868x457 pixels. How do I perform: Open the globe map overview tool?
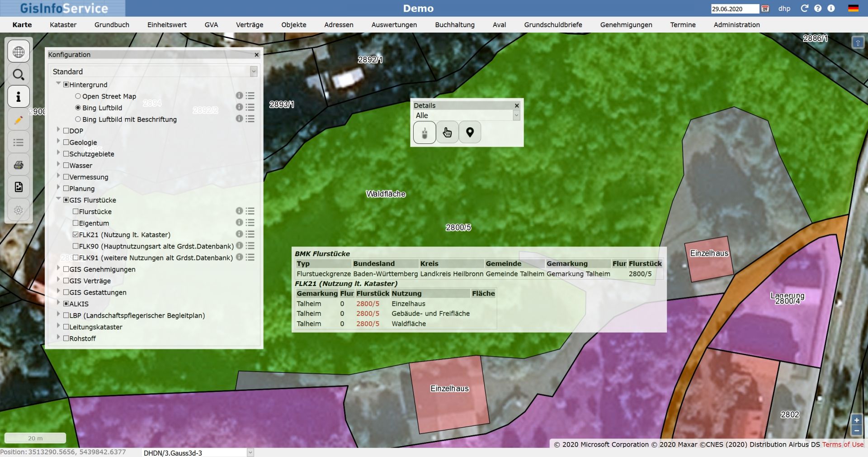tap(19, 52)
